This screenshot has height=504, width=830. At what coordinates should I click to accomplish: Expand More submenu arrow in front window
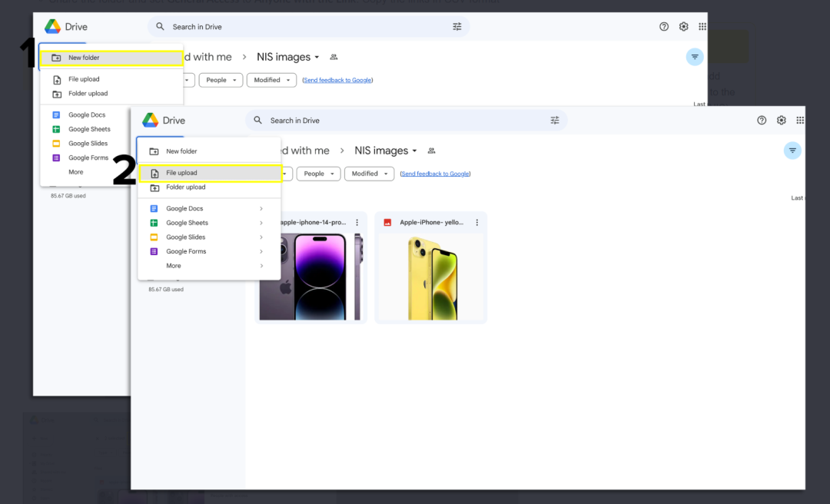click(x=261, y=266)
